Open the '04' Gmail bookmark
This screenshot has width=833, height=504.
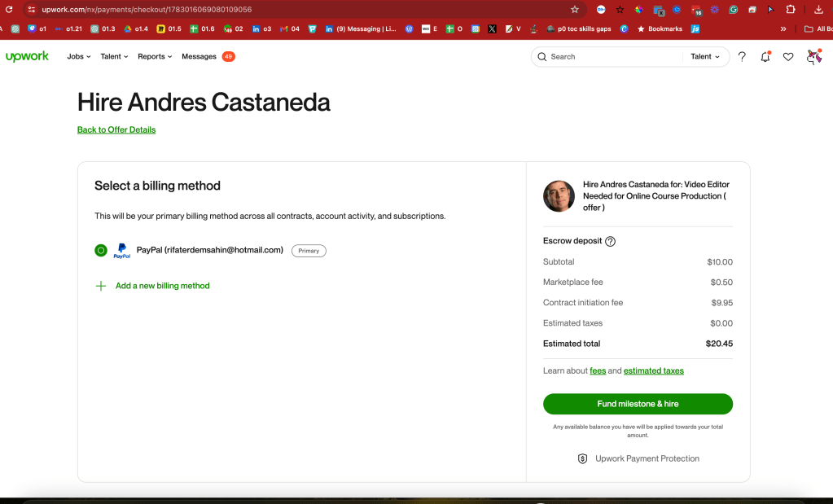click(290, 28)
